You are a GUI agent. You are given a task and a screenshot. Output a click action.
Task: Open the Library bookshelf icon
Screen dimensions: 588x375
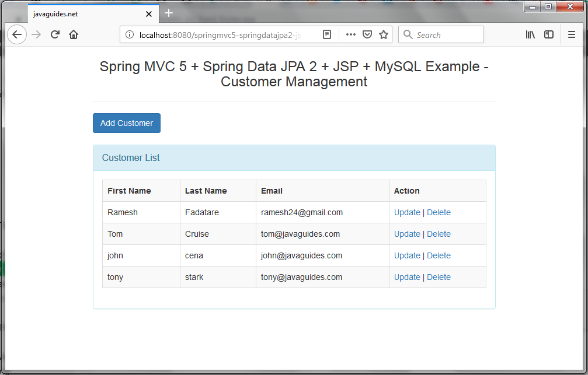coord(530,35)
